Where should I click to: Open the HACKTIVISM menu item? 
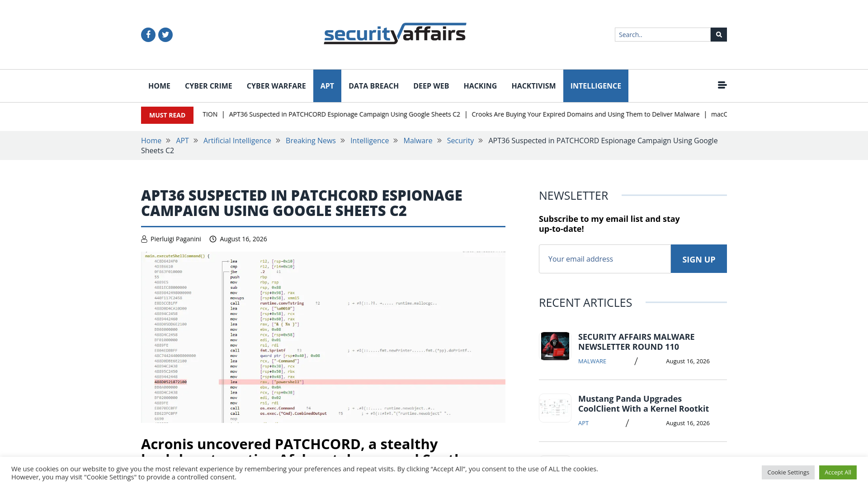pyautogui.click(x=533, y=86)
